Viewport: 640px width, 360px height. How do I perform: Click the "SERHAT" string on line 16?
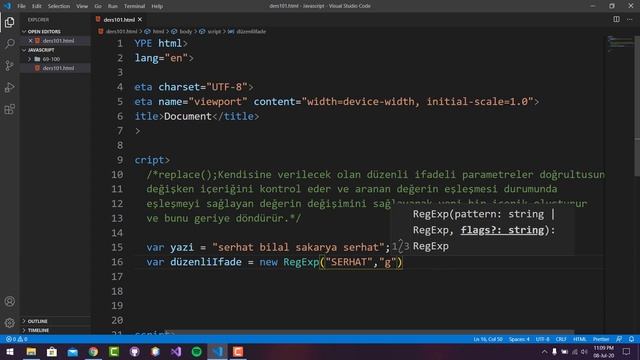[x=349, y=262]
